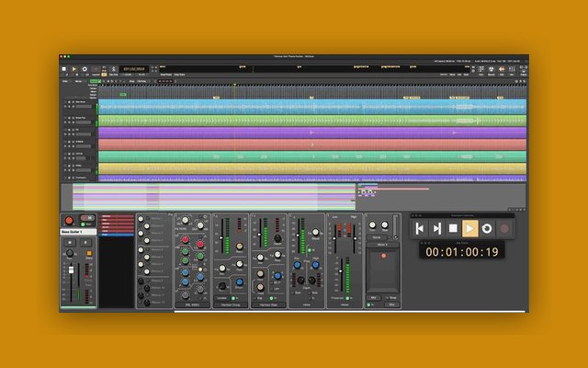This screenshot has width=588, height=368.
Task: Click the green marker in the ruler area
Action: pyautogui.click(x=123, y=94)
